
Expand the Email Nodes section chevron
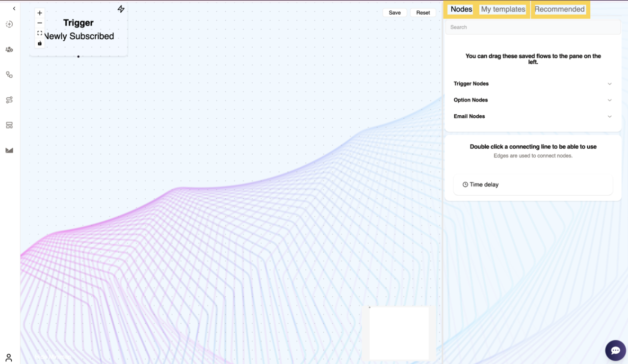(x=609, y=117)
